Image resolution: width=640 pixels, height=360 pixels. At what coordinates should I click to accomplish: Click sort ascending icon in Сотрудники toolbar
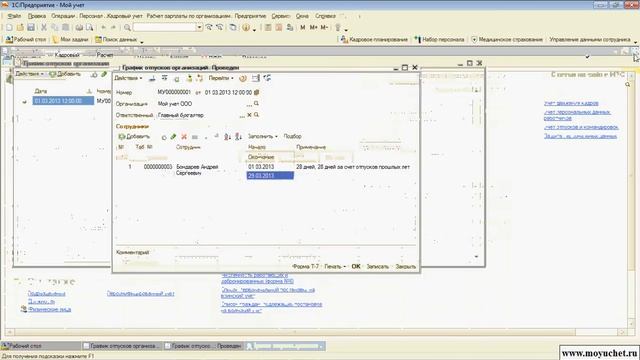point(227,137)
